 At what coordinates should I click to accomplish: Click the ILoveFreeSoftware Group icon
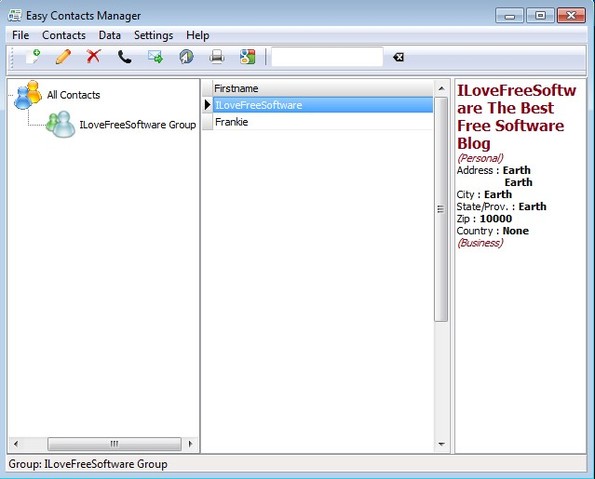[x=60, y=124]
